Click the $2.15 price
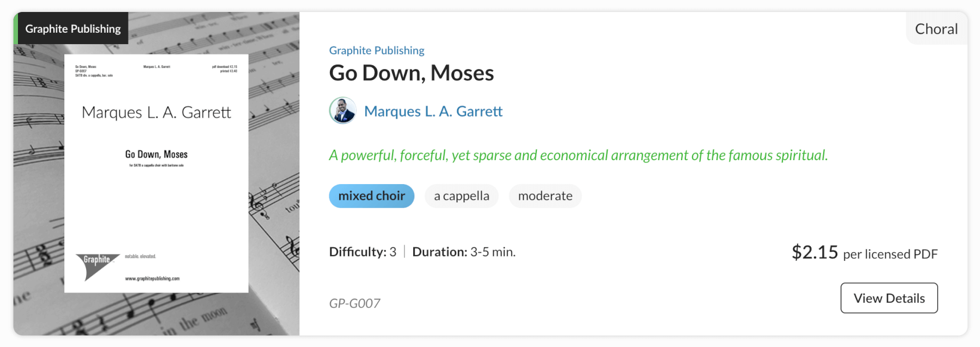The image size is (980, 347). point(814,252)
